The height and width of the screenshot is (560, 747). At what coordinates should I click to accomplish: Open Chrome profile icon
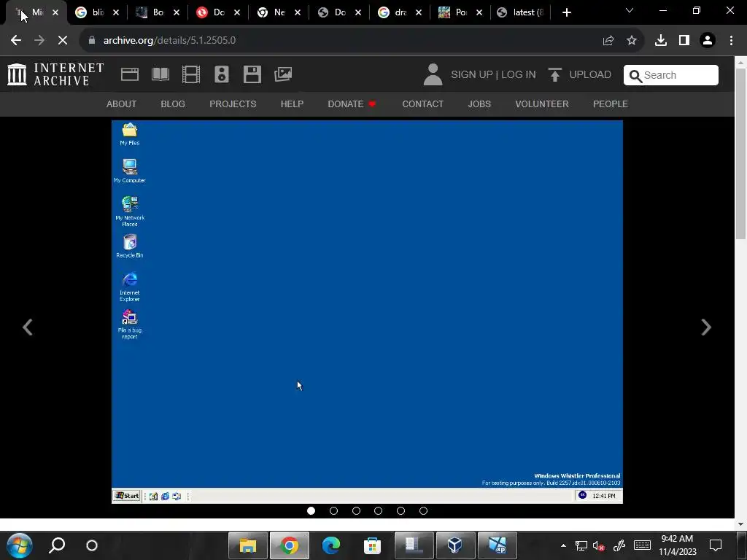708,41
